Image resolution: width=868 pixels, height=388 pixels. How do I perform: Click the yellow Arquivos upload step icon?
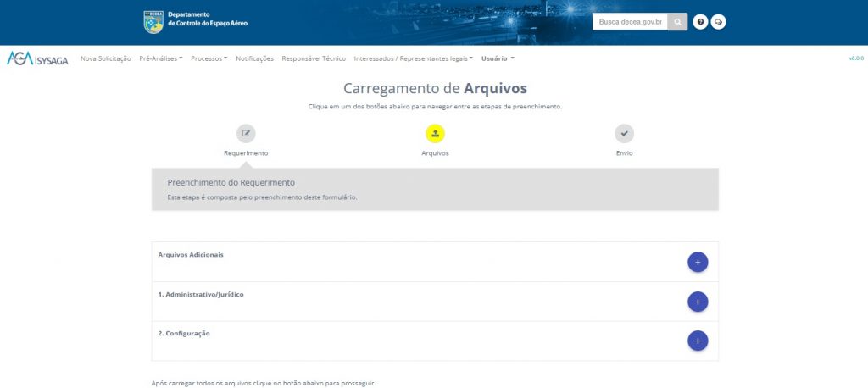coord(435,133)
